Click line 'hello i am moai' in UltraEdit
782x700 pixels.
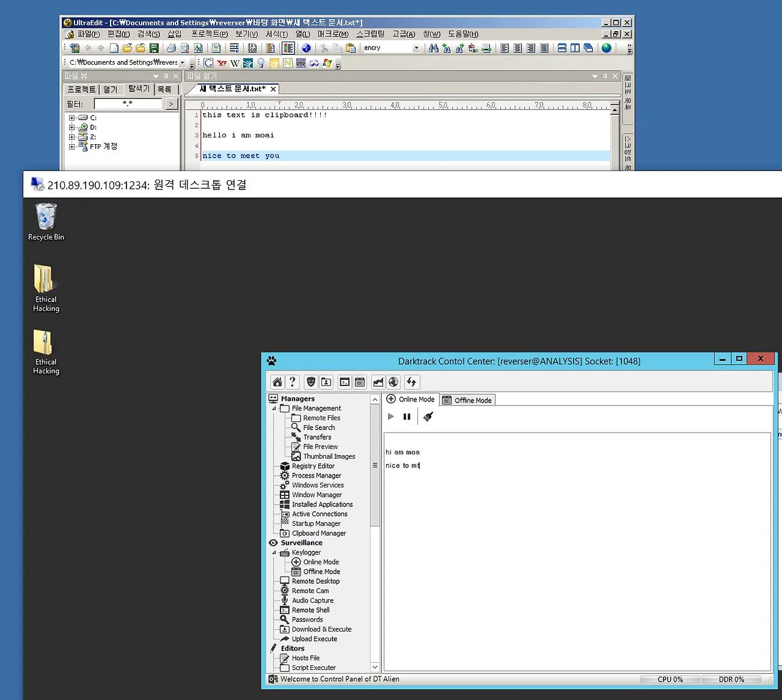[238, 136]
